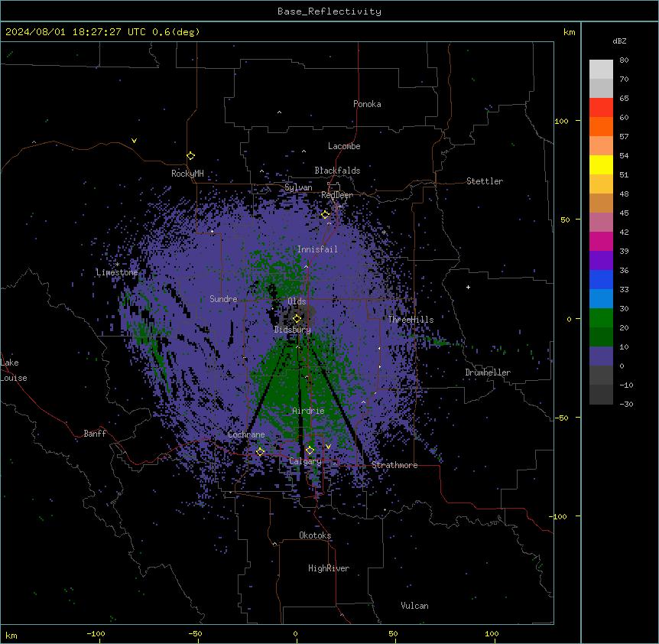Viewport: 659px width, 644px height.
Task: Click the Didsbury label
Action: [x=293, y=330]
